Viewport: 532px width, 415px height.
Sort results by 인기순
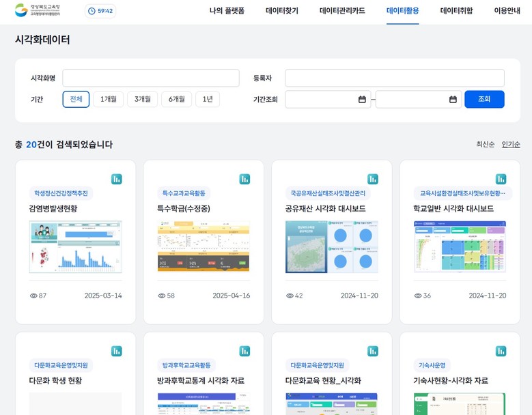pos(510,145)
